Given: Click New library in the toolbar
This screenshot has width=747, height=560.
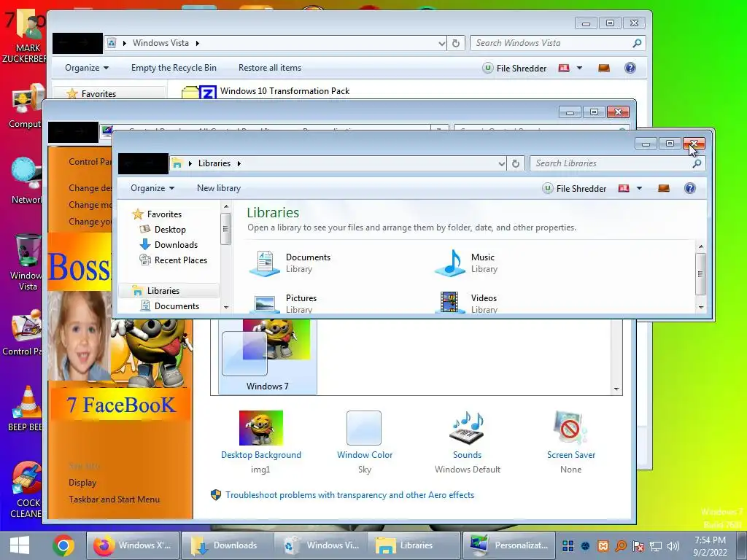Looking at the screenshot, I should (219, 188).
